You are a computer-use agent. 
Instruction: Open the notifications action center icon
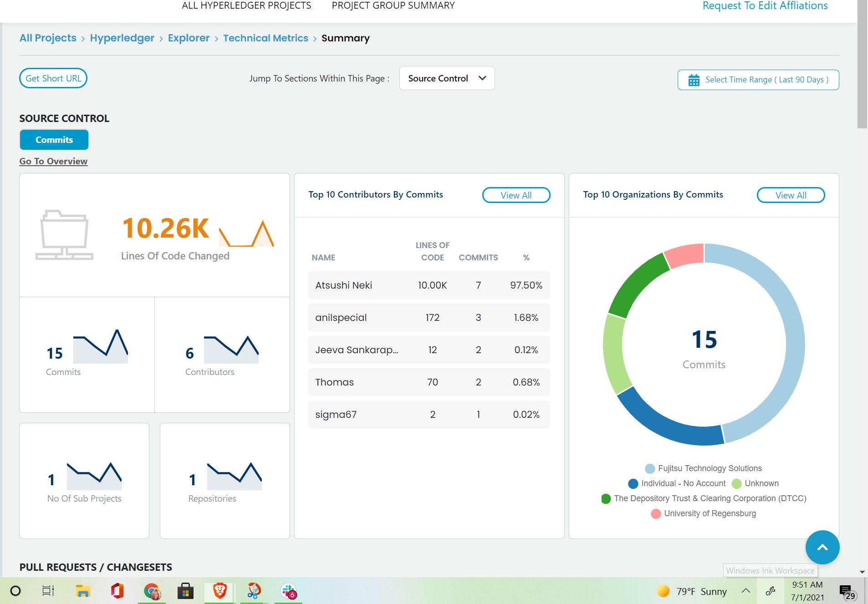tap(847, 592)
